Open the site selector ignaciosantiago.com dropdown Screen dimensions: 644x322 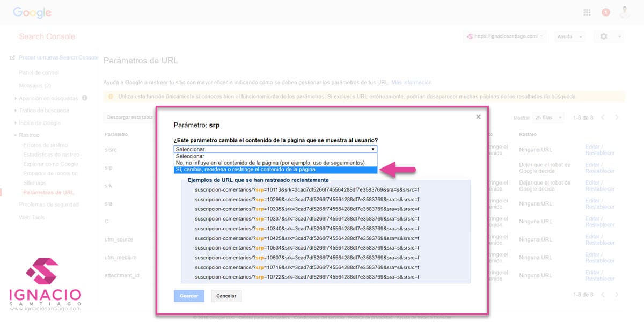(x=506, y=36)
